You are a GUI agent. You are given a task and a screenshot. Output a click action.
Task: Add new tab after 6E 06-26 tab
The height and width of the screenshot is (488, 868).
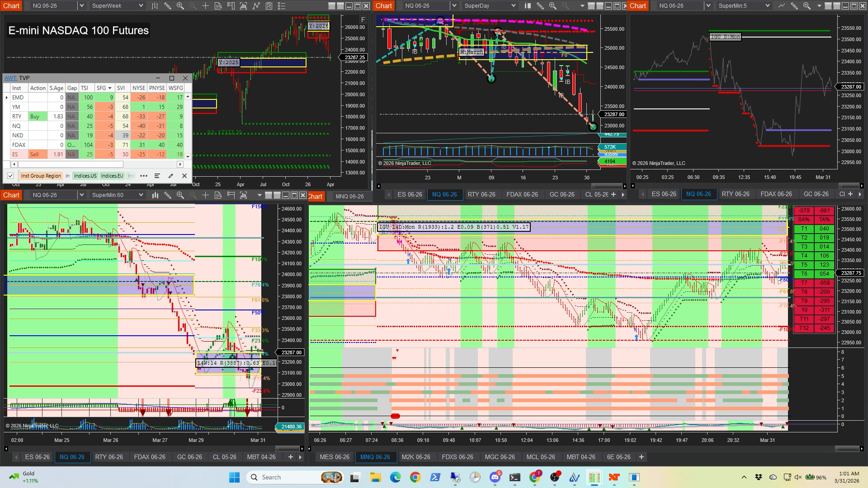click(641, 457)
